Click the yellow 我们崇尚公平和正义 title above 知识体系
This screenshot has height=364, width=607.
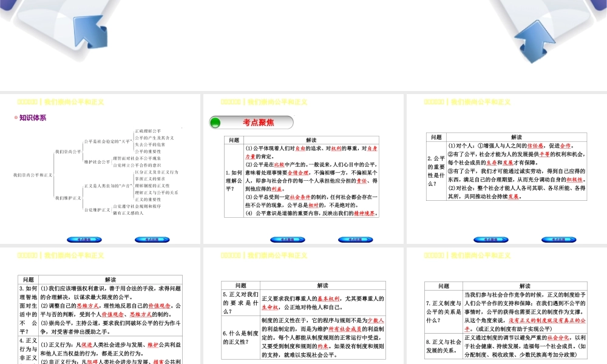[x=74, y=102]
